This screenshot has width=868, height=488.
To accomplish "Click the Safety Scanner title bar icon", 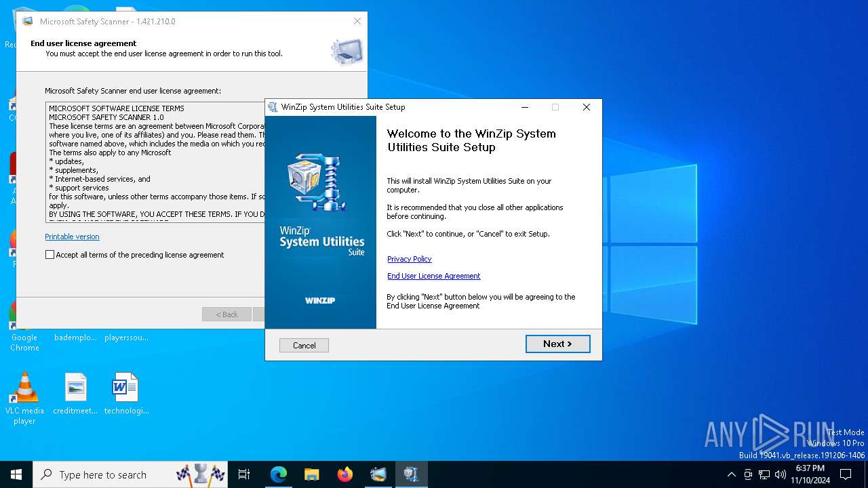I will point(27,21).
